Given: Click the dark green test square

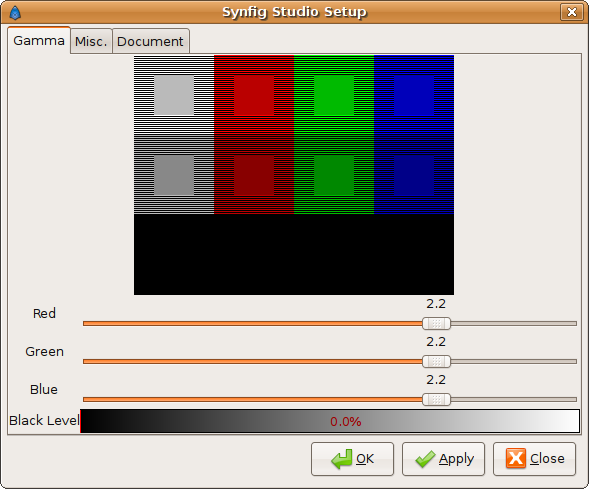Looking at the screenshot, I should coord(334,175).
